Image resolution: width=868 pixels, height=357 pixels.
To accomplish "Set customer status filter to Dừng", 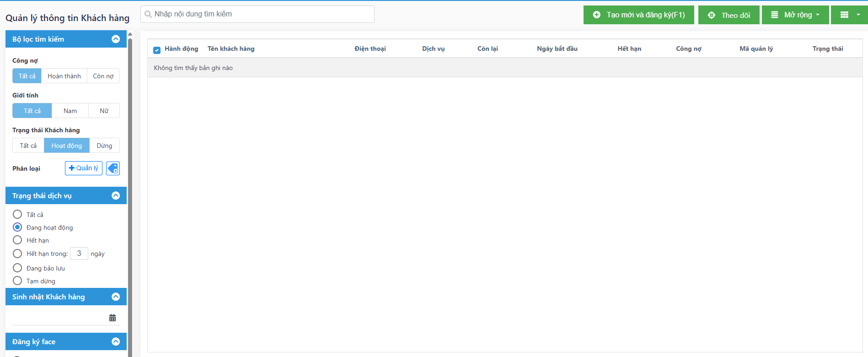I will pyautogui.click(x=104, y=146).
